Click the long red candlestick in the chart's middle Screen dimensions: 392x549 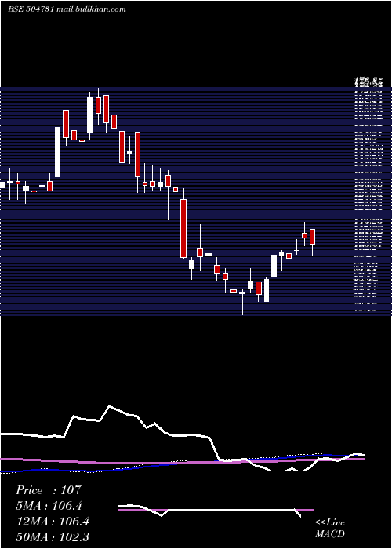coord(183,228)
